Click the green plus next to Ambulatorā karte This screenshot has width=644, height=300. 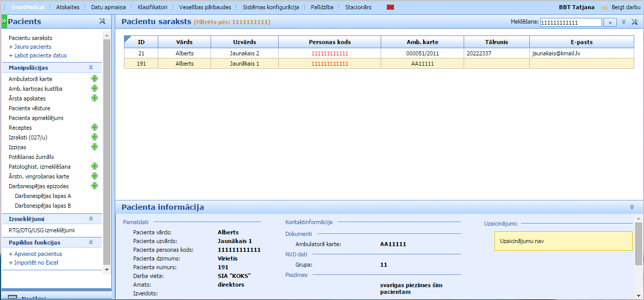pos(94,79)
